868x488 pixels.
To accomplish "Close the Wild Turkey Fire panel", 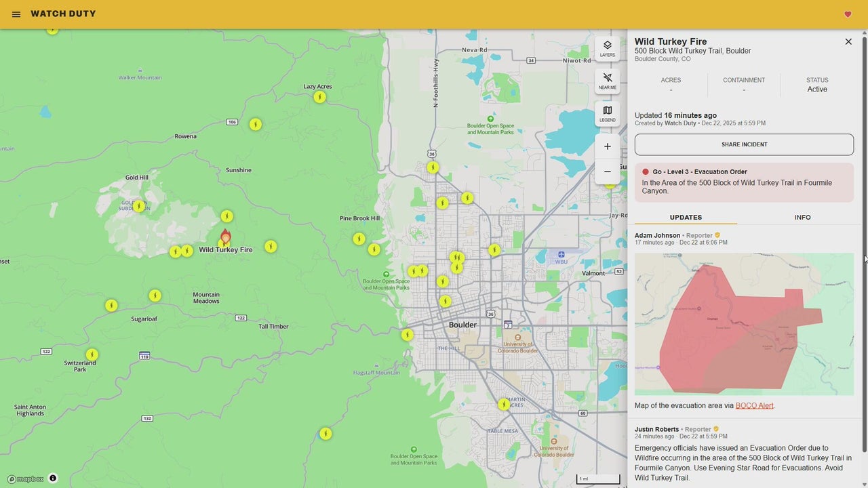I will click(x=848, y=42).
